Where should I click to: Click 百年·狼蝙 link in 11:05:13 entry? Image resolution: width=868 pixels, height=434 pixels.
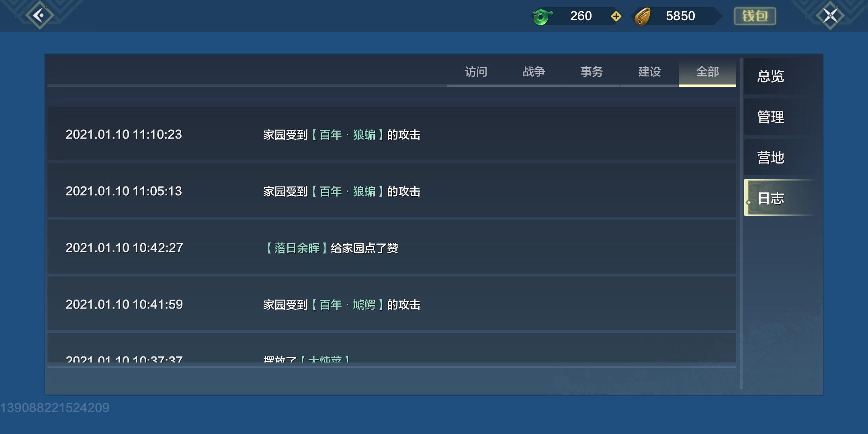click(347, 191)
